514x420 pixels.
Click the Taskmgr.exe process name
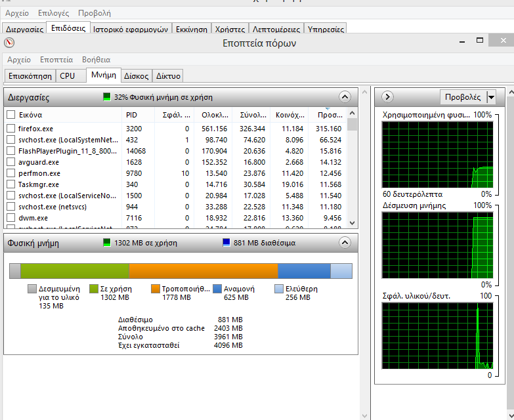pyautogui.click(x=38, y=184)
